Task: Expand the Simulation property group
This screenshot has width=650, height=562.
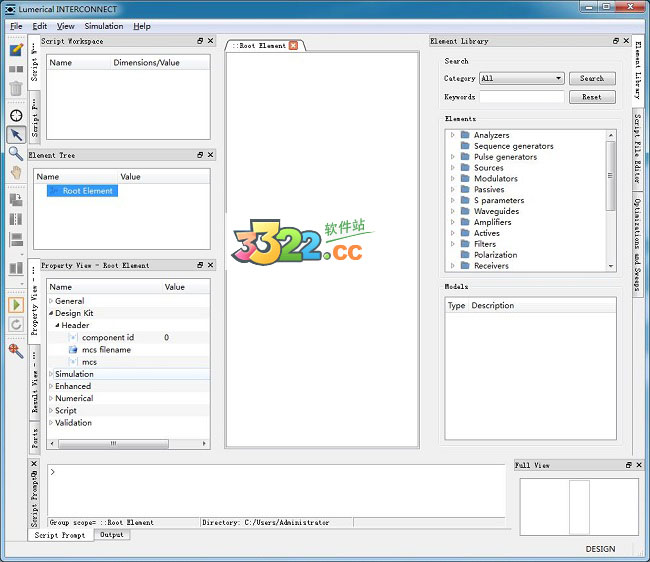Action: [51, 374]
